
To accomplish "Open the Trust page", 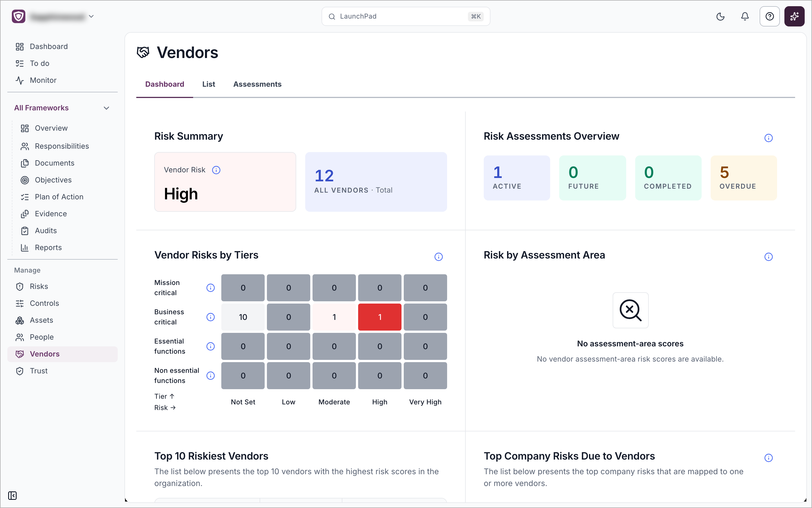I will click(x=63, y=371).
